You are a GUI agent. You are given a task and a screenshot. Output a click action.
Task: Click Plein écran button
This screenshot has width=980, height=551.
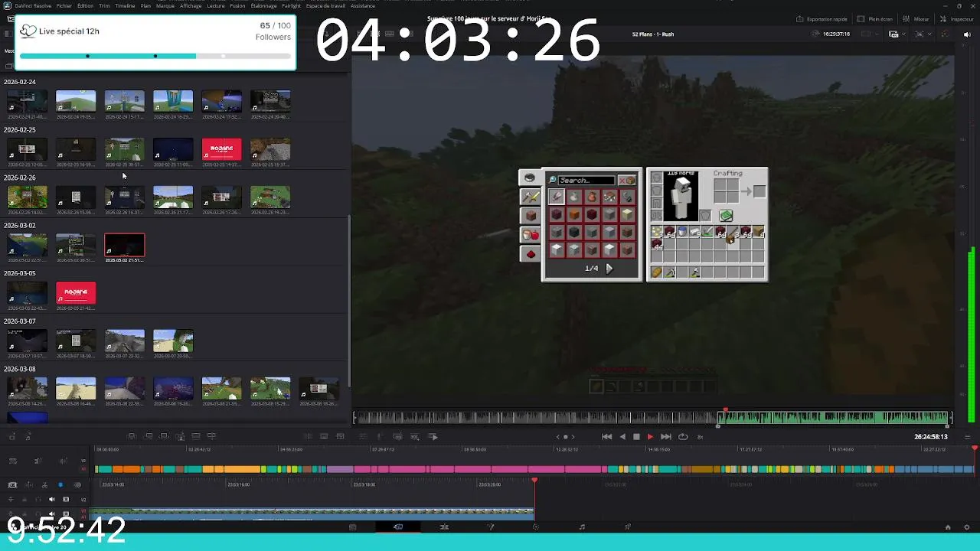pos(874,19)
